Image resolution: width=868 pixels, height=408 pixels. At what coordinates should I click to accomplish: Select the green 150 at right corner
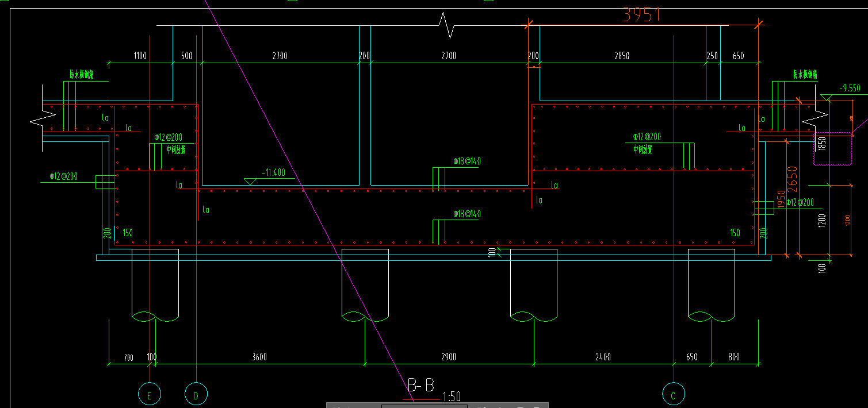pos(735,233)
